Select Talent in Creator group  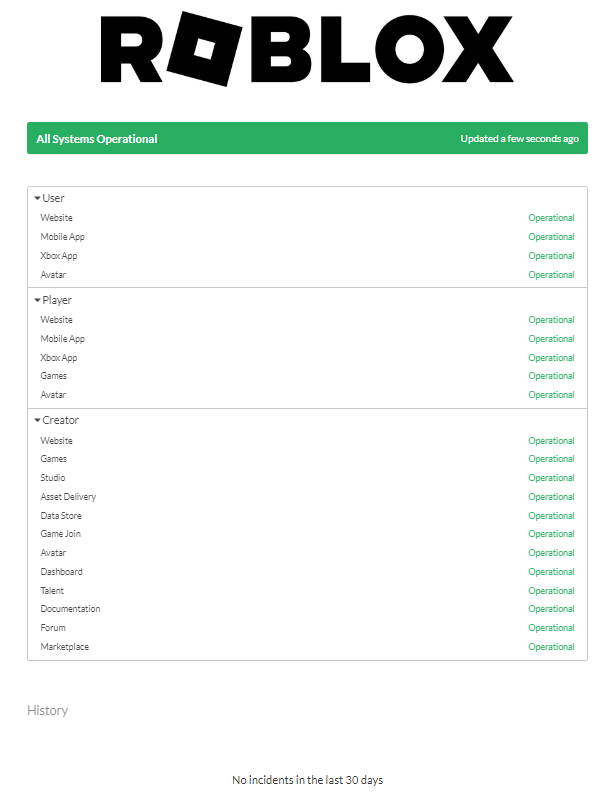pyautogui.click(x=52, y=591)
